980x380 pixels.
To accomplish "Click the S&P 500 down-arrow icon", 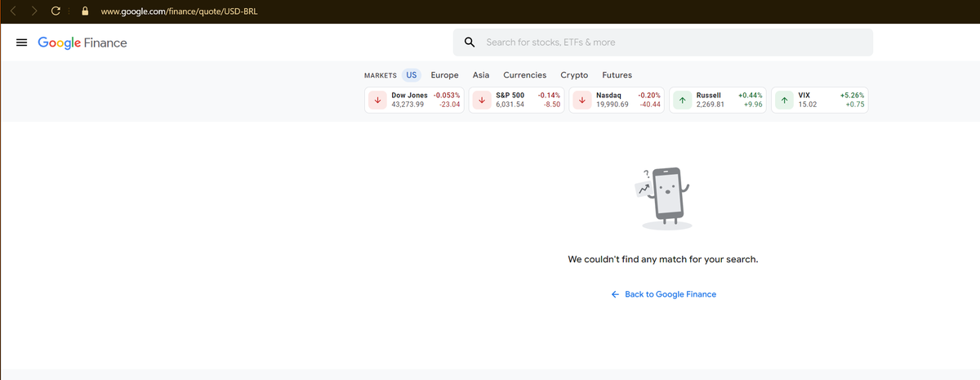I will [482, 101].
